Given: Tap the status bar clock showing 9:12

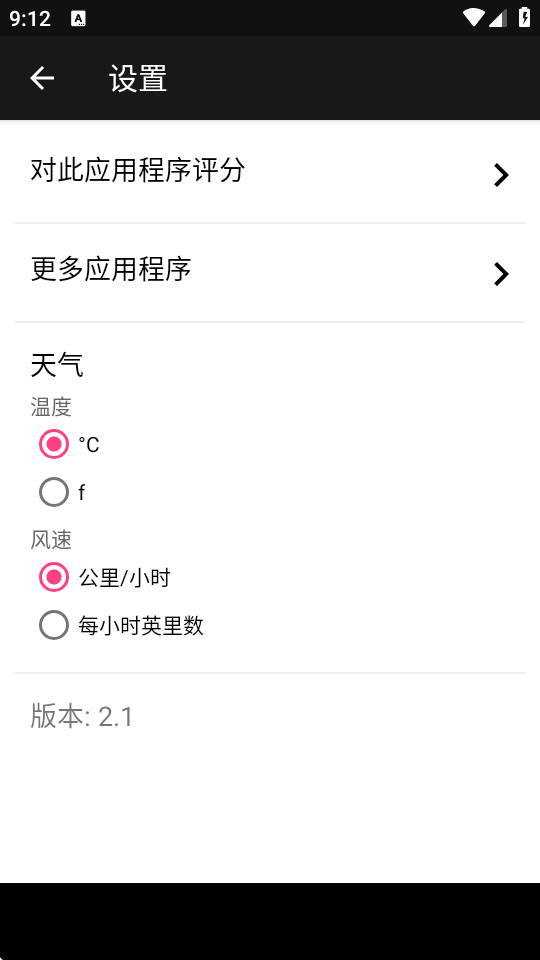Looking at the screenshot, I should coord(30,18).
